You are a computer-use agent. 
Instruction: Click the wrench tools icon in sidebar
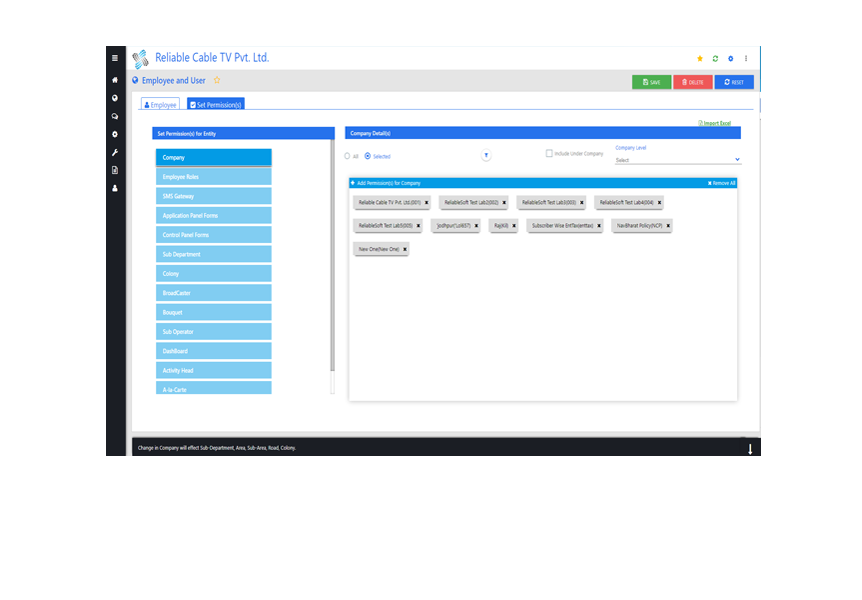[x=115, y=152]
